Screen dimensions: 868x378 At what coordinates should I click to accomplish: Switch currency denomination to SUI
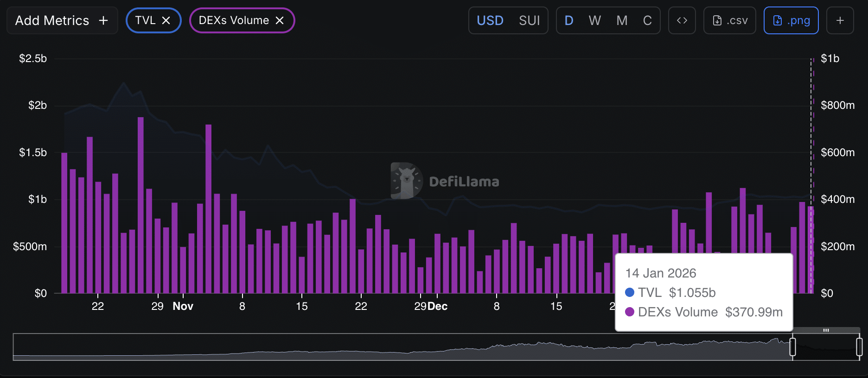[x=529, y=20]
